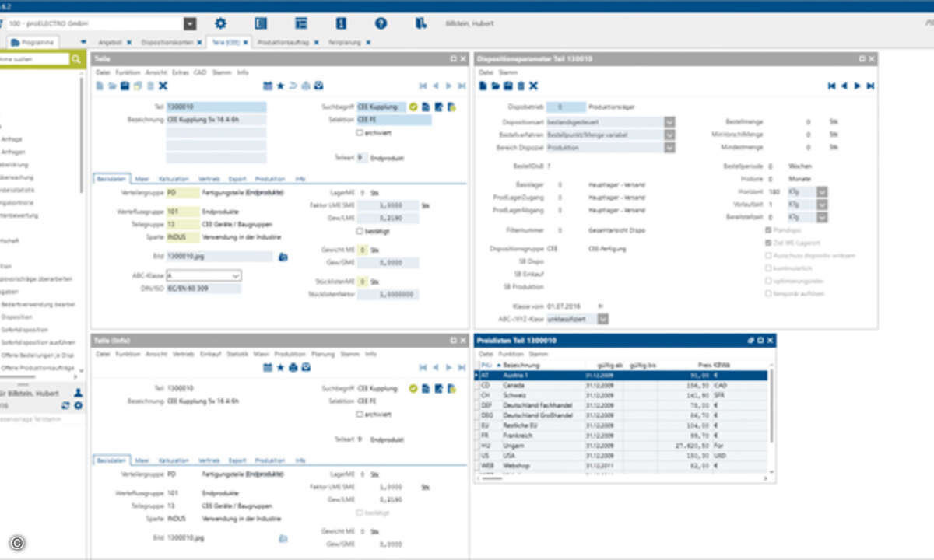Click the star favorite icon in Teile toolbar
This screenshot has width=934, height=560.
(x=280, y=86)
